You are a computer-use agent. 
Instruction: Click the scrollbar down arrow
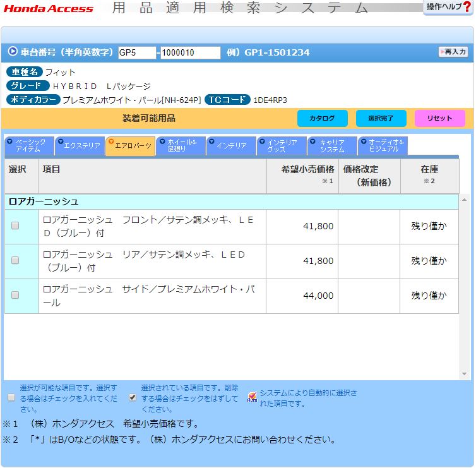point(464,374)
